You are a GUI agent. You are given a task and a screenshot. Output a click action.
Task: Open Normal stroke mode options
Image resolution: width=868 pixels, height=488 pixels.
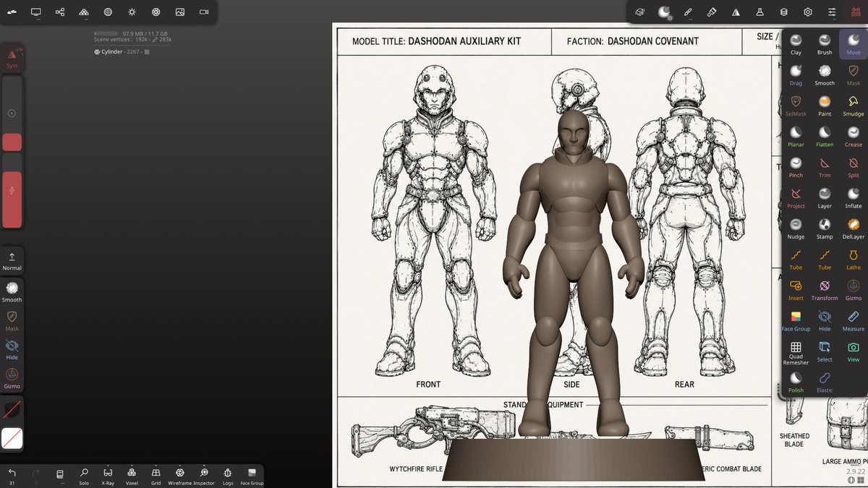pyautogui.click(x=12, y=261)
